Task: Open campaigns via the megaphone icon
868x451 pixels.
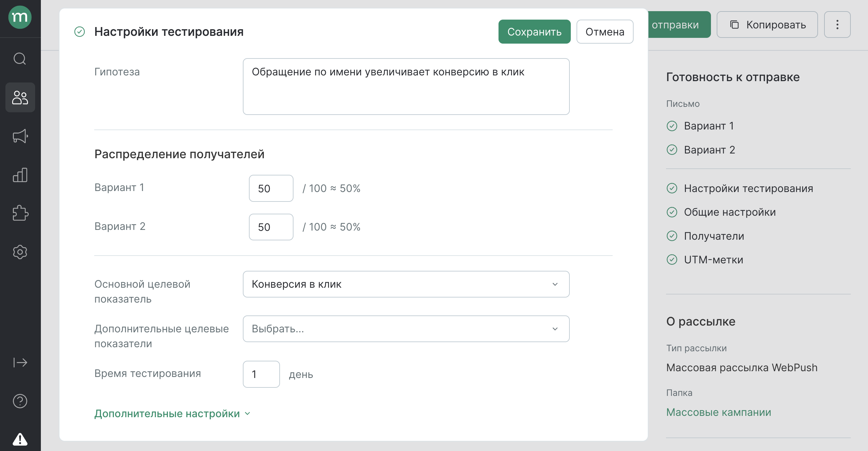Action: [20, 136]
